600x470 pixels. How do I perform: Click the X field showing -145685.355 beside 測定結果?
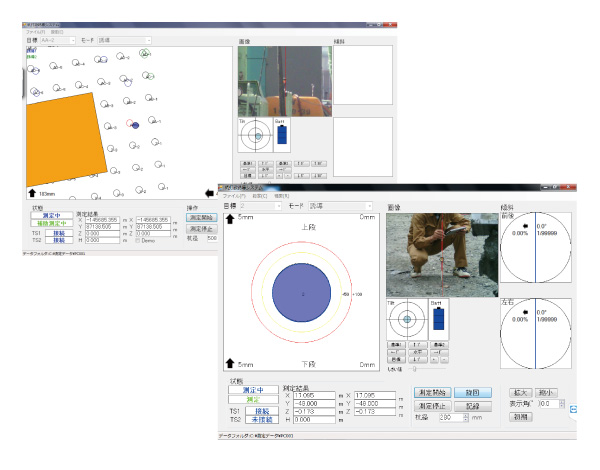(103, 220)
